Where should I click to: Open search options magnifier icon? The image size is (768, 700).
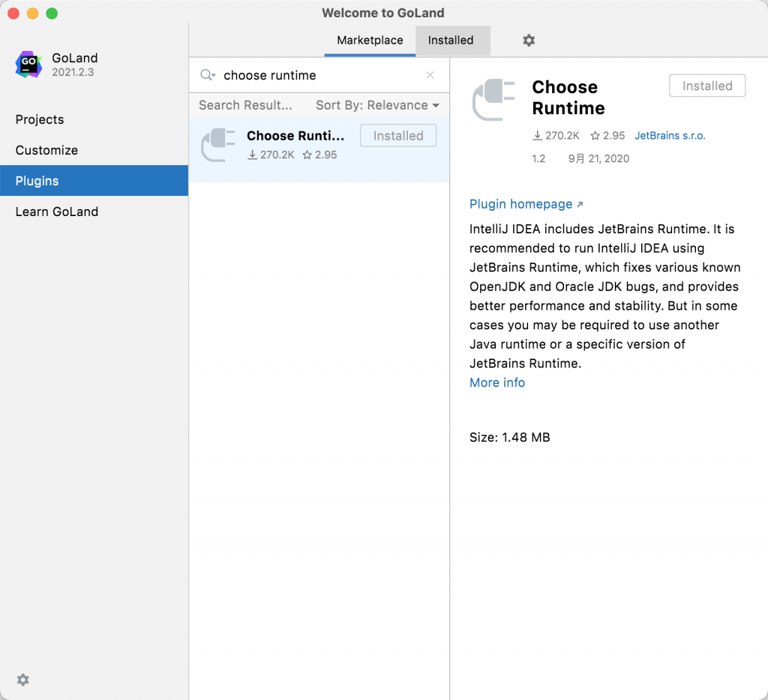pos(208,75)
